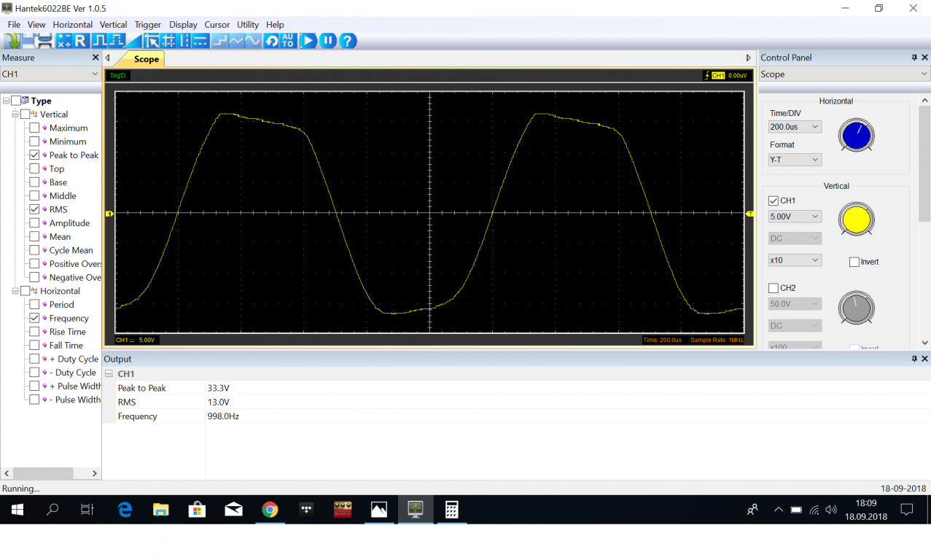
Task: Click the linear interpolation toolbar icon
Action: coord(236,41)
